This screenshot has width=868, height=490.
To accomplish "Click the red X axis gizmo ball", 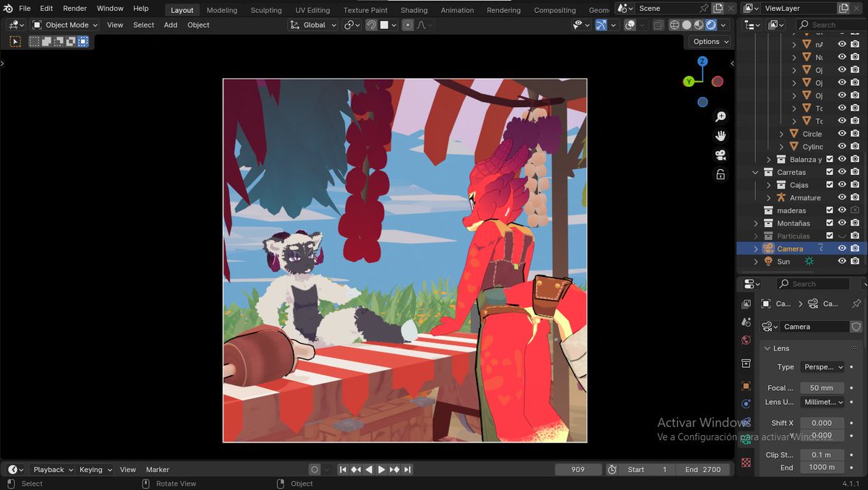I will click(x=717, y=82).
